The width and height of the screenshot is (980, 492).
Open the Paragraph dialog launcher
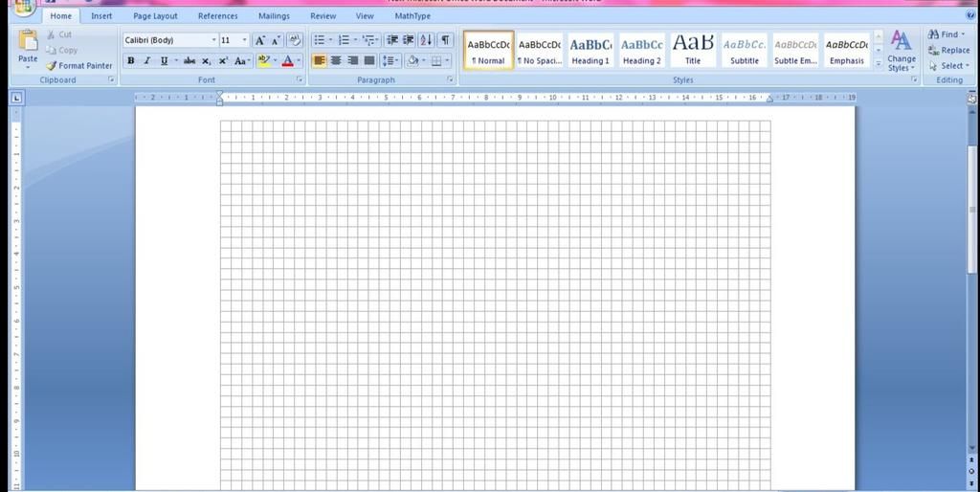[450, 80]
